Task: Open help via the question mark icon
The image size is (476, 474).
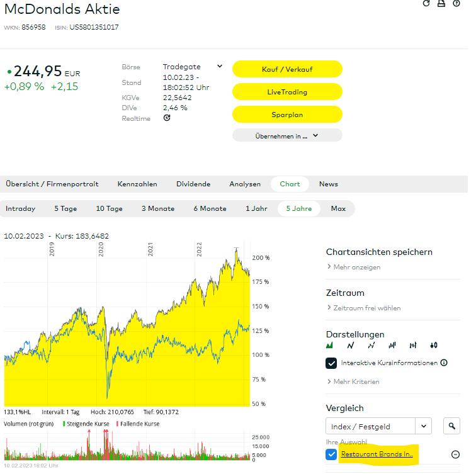Action: 456,3
